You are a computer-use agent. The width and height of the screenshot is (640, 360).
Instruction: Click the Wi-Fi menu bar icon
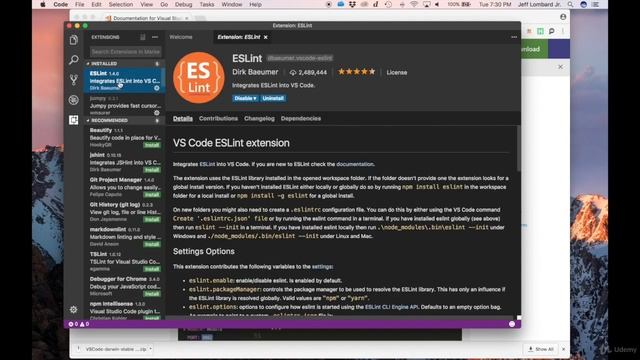click(x=414, y=4)
